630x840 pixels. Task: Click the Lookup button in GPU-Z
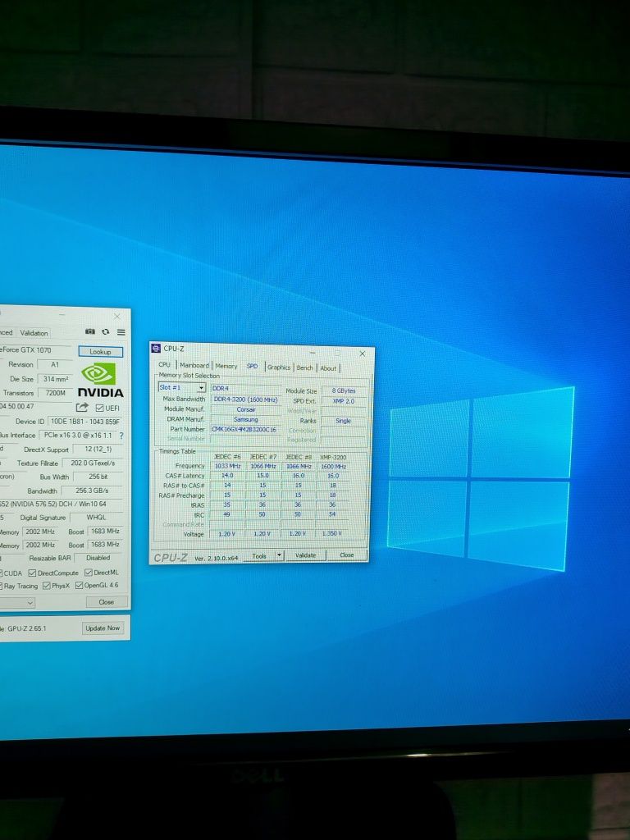click(100, 351)
